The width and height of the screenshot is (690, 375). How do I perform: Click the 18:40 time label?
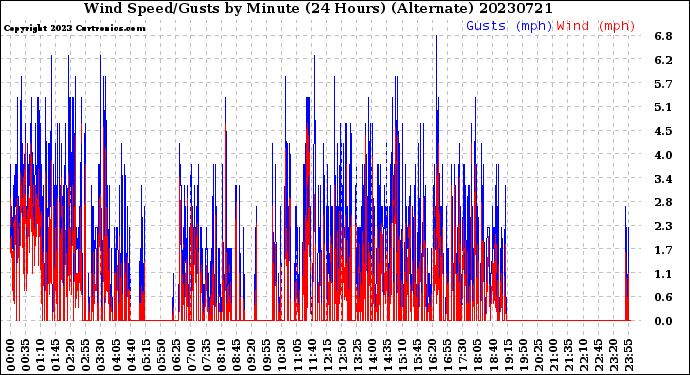493,355
